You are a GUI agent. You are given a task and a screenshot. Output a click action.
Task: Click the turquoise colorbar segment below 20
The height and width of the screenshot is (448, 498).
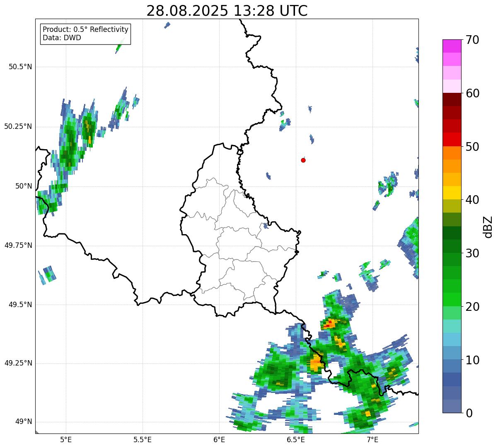click(452, 326)
